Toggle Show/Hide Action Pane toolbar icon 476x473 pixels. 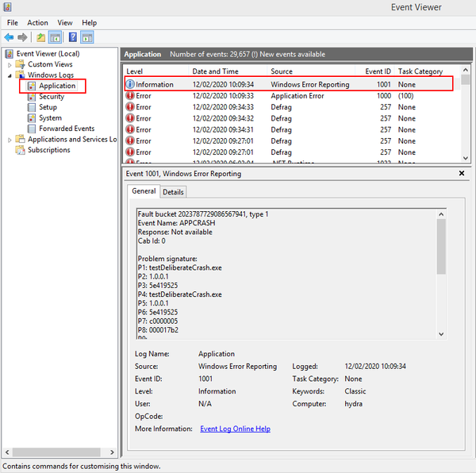[x=87, y=37]
